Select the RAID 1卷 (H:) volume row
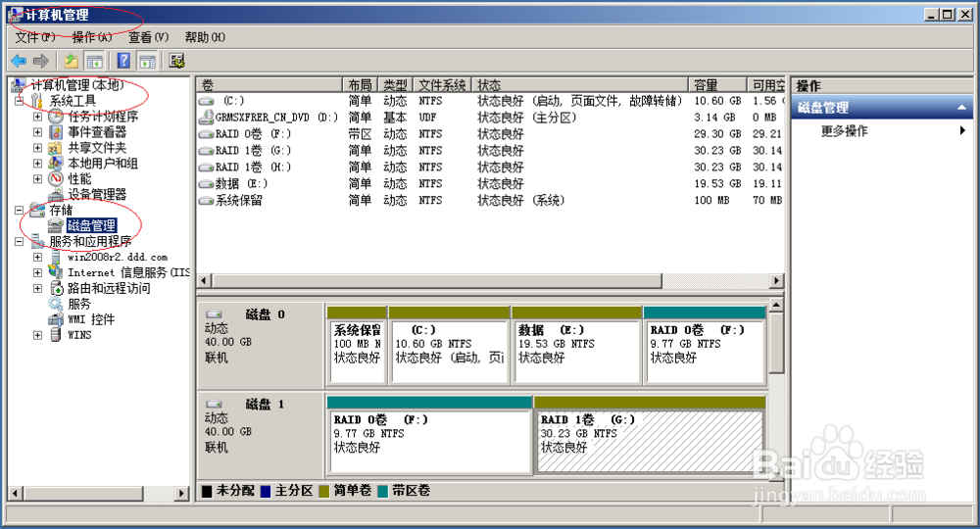 (x=491, y=167)
